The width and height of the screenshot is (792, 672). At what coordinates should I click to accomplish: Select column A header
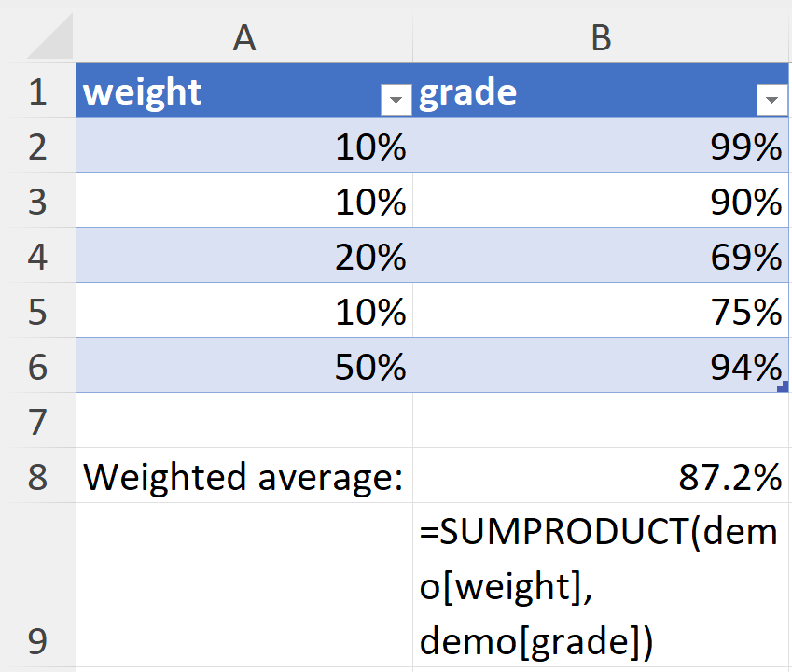(244, 37)
